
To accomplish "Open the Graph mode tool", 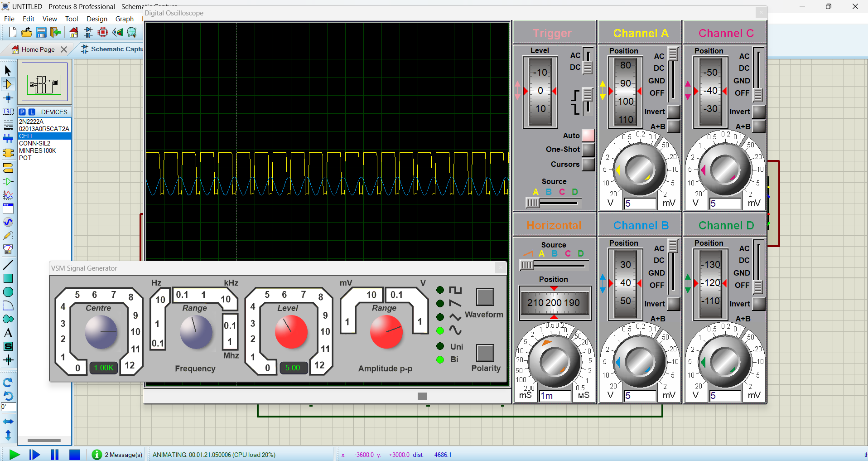I will coord(8,195).
